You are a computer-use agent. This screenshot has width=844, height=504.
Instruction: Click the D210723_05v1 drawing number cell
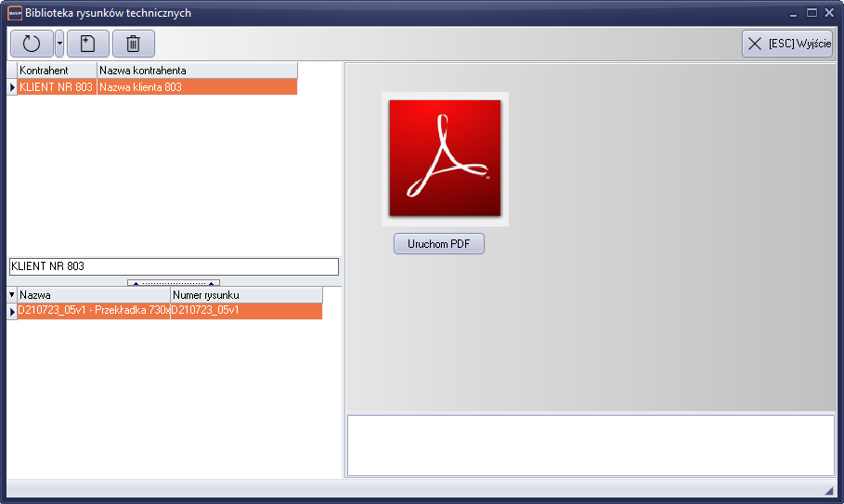[x=246, y=311]
